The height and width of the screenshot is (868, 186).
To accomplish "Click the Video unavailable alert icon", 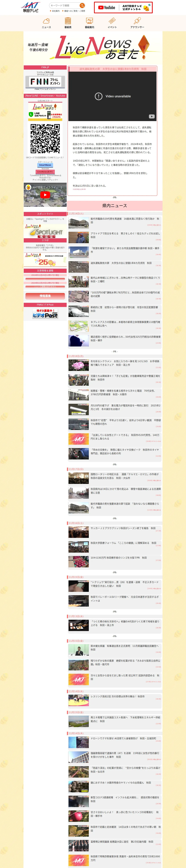I will click(99, 96).
